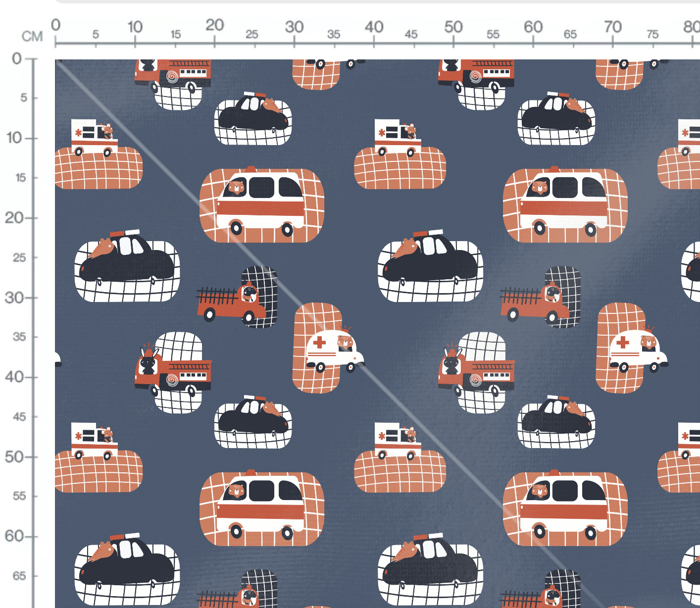Screen dimensions: 700x608
Task: Click the 10 mark on horizontal ruler
Action: (135, 26)
